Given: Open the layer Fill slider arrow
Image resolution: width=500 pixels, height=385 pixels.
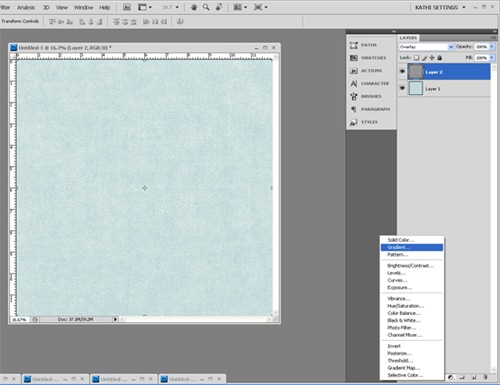Looking at the screenshot, I should [492, 58].
